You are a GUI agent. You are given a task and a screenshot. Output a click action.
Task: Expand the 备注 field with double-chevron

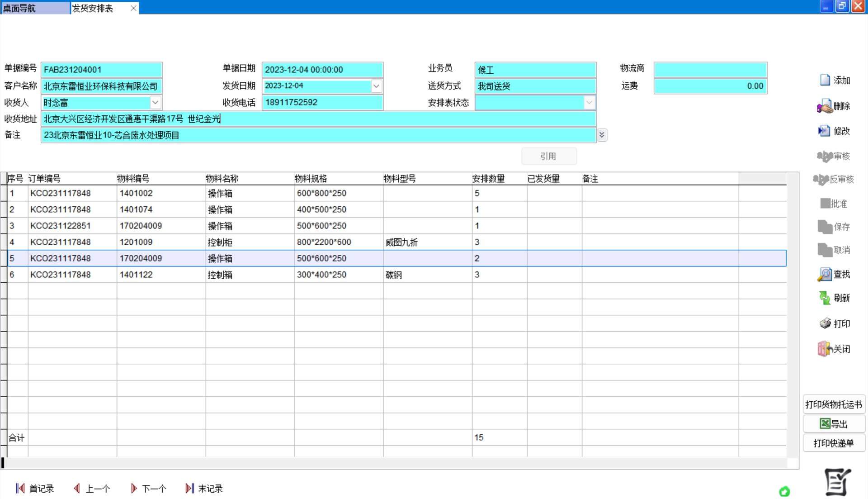602,135
